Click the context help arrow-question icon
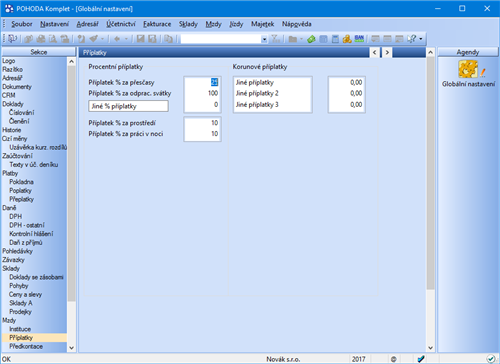 (411, 39)
